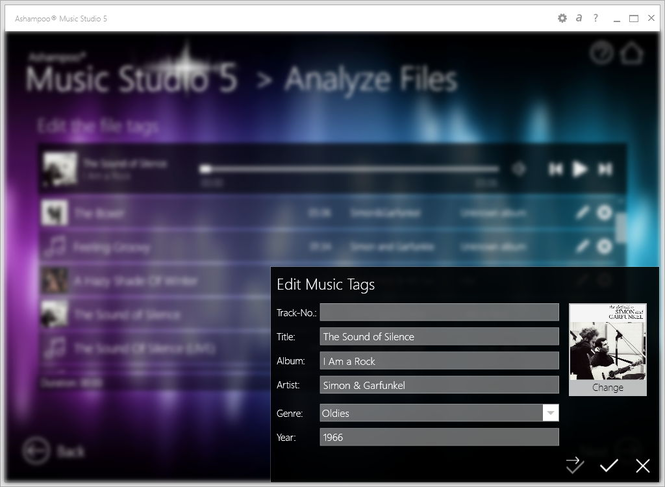665x487 pixels.
Task: Go Back using the arrow button
Action: click(36, 451)
